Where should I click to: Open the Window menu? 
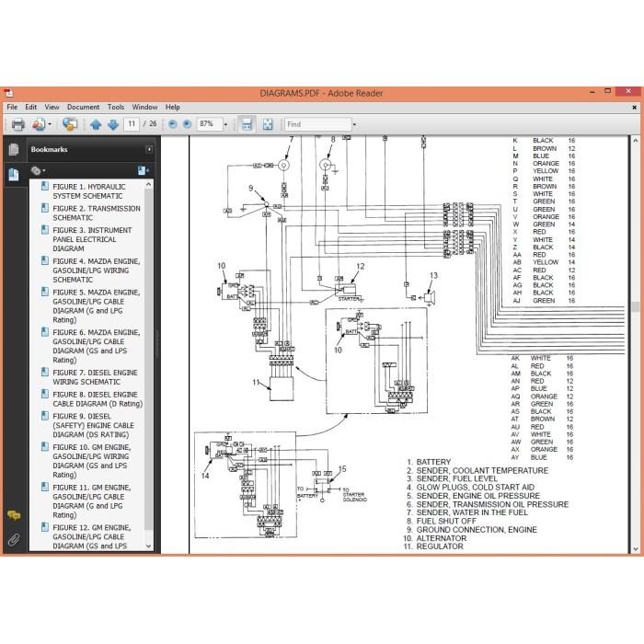(144, 107)
